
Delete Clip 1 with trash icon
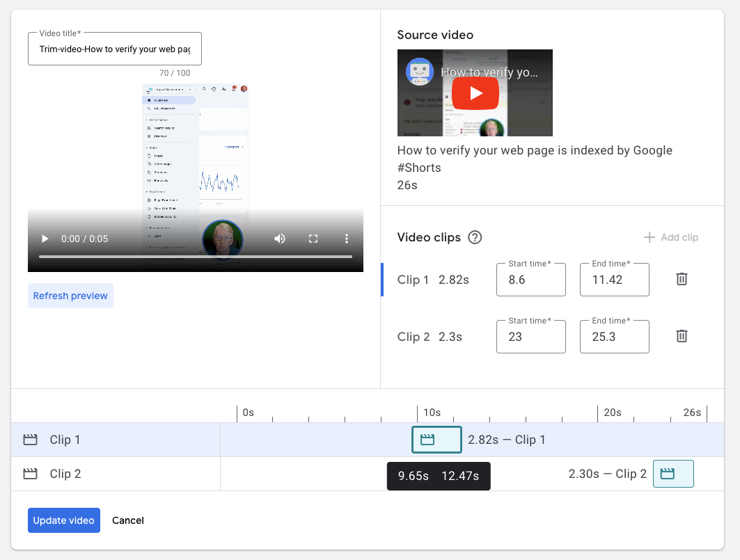click(682, 279)
